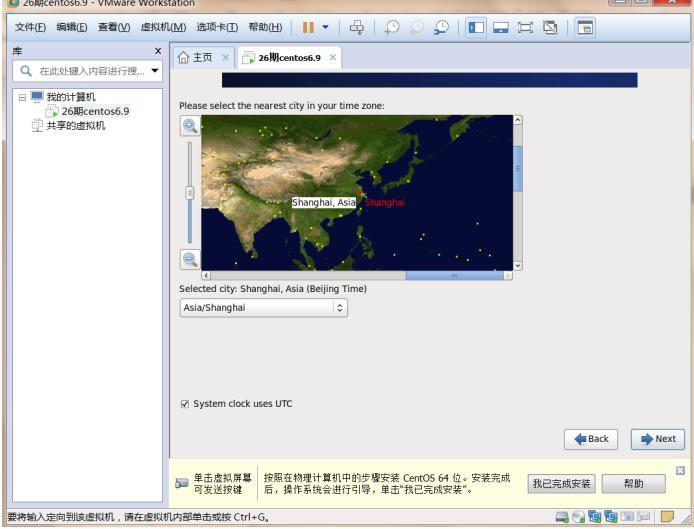Click the map scrollbar down arrow
The width and height of the screenshot is (694, 529).
pyautogui.click(x=517, y=266)
